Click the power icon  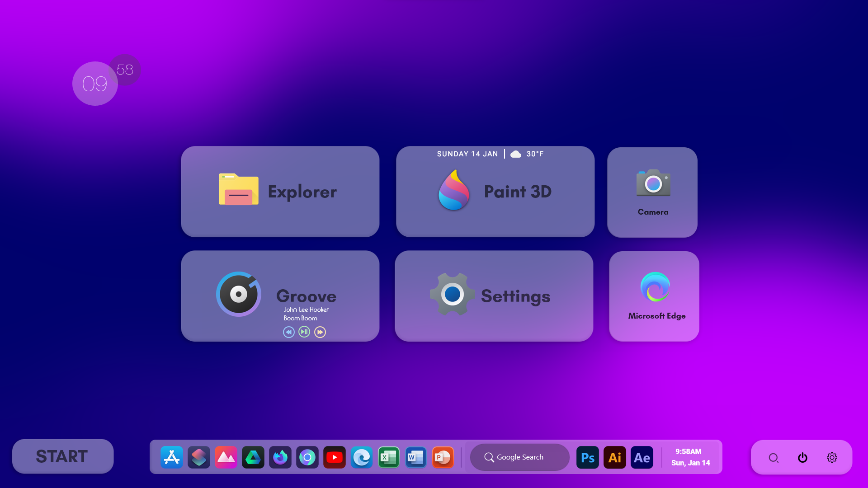coord(802,458)
